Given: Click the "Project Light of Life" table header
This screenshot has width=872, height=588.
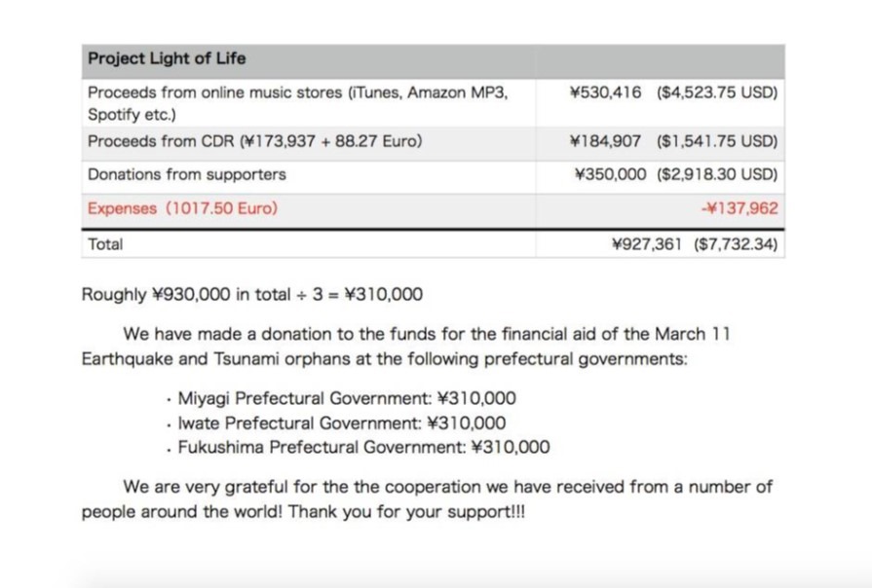Looking at the screenshot, I should 167,58.
